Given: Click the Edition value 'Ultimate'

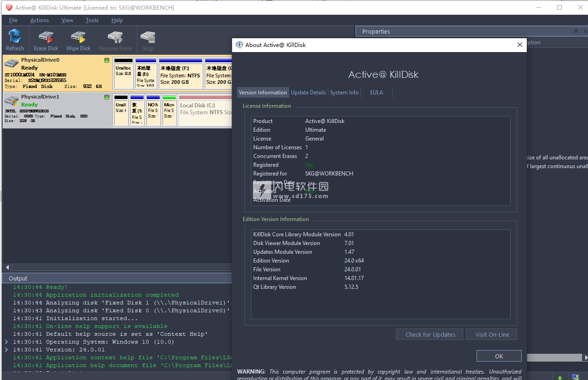Looking at the screenshot, I should click(315, 130).
